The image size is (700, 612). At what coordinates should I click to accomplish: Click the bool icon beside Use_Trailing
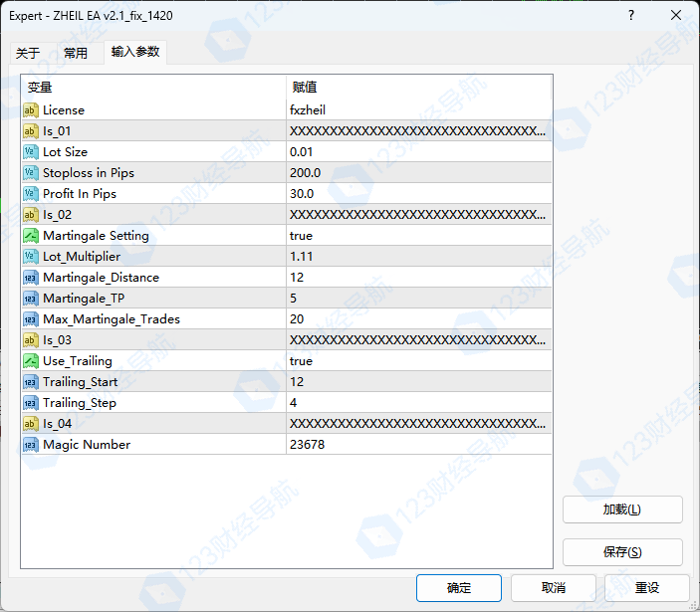tap(30, 361)
